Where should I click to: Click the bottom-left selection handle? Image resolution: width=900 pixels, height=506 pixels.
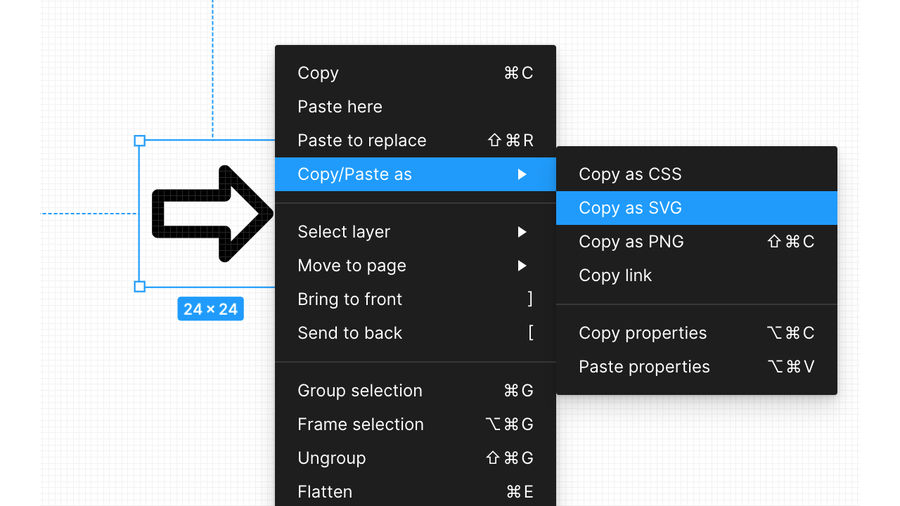[140, 287]
